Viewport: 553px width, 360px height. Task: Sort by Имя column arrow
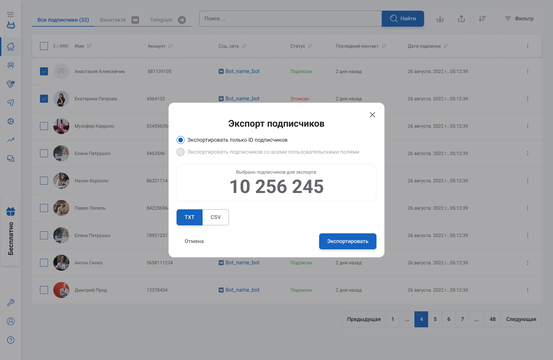pos(89,46)
